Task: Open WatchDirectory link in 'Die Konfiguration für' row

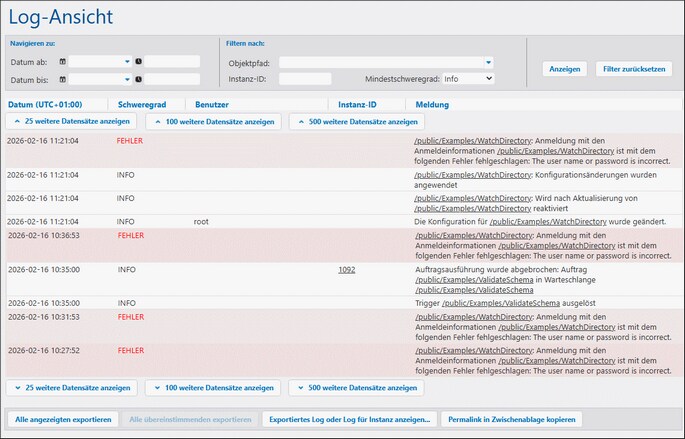Action: 548,222
